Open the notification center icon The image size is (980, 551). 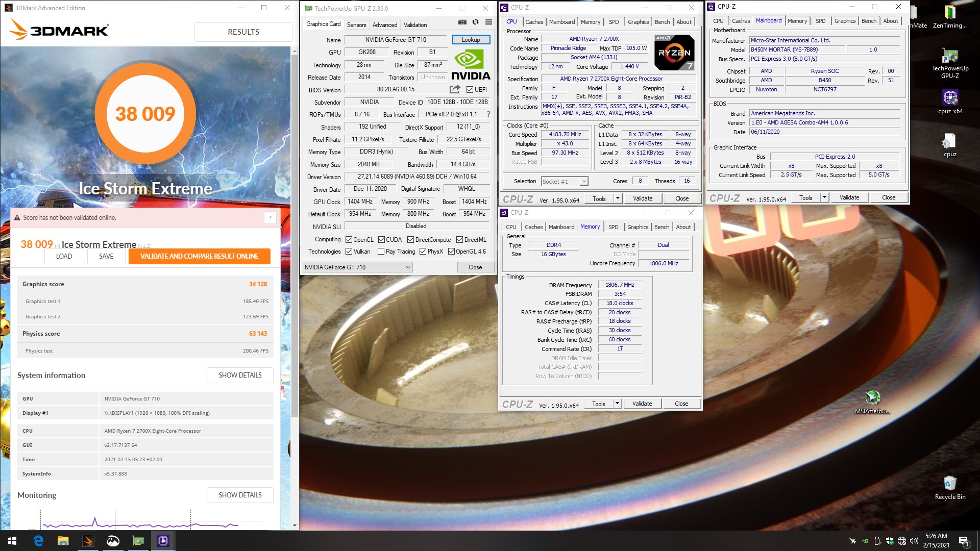963,541
